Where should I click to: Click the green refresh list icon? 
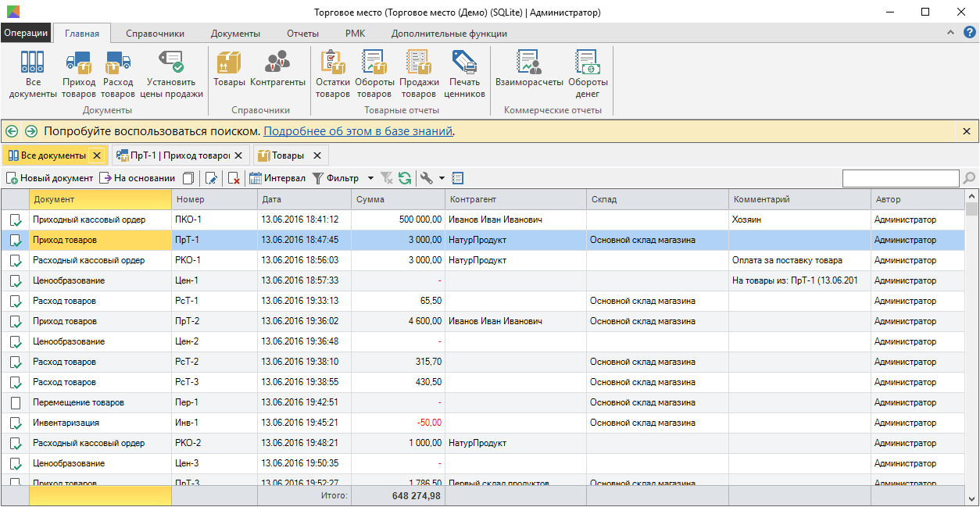point(405,178)
